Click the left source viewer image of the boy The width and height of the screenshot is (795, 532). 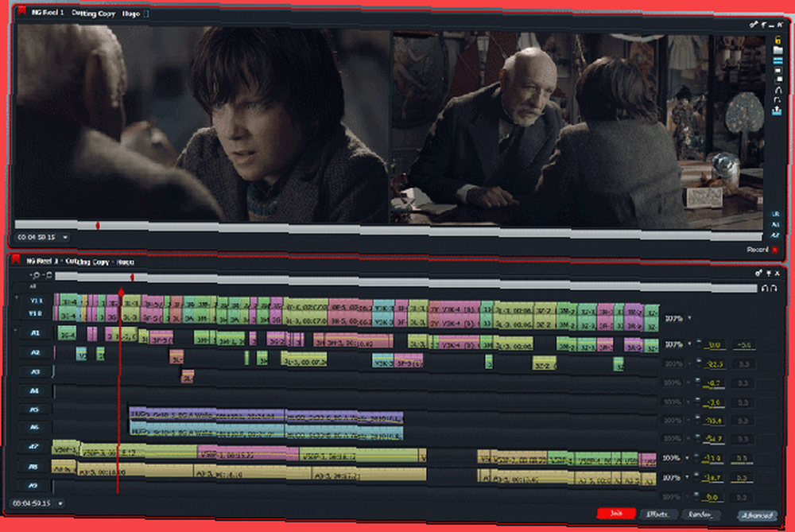[x=202, y=124]
